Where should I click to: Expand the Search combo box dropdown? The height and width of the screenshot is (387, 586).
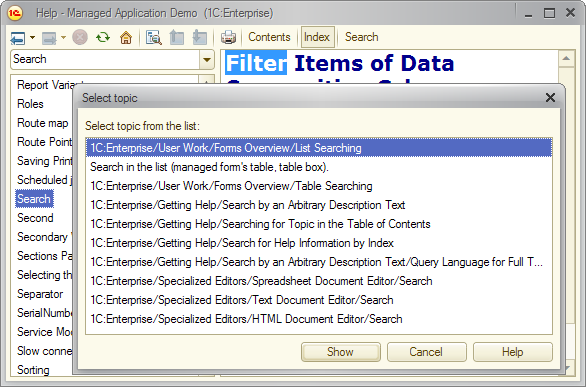click(x=207, y=60)
